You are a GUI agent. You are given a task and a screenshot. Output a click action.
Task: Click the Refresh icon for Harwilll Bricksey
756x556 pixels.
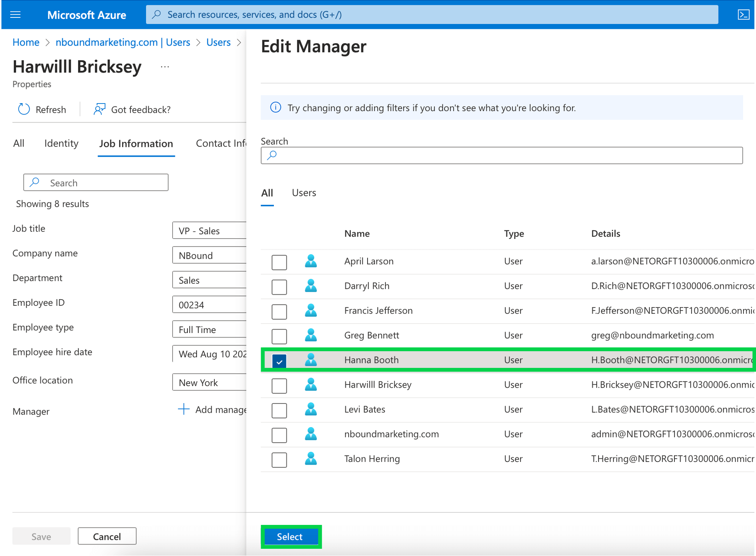(24, 109)
